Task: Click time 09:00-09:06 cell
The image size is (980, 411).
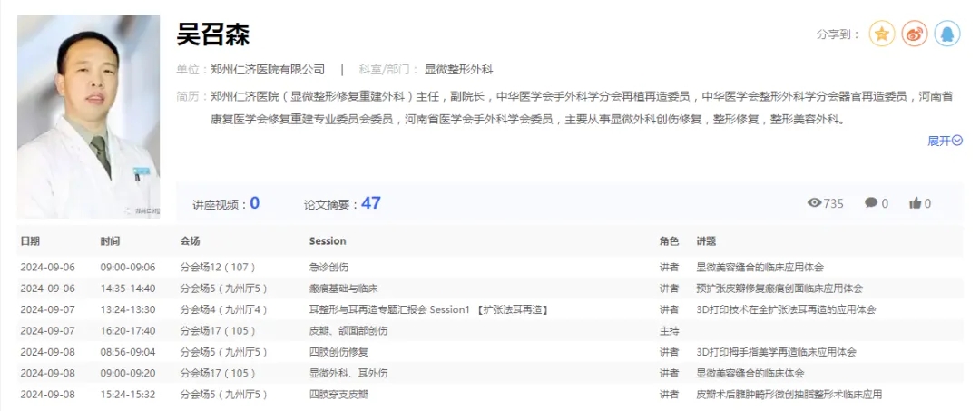Action: 128,268
